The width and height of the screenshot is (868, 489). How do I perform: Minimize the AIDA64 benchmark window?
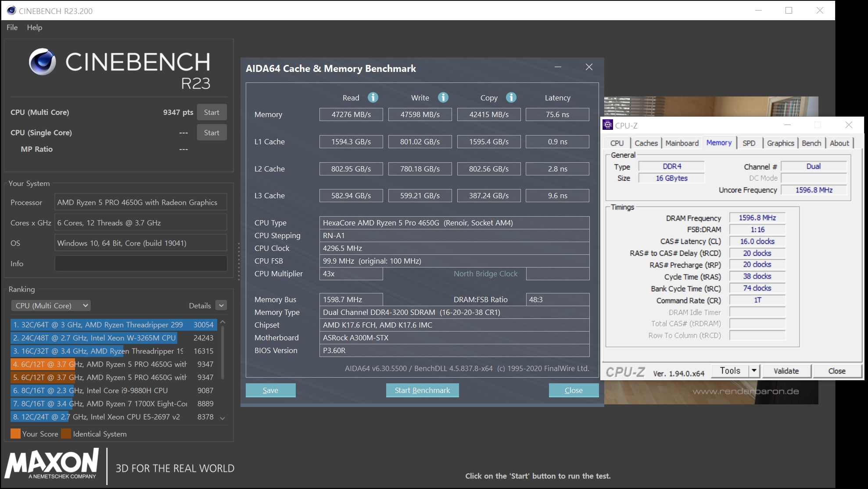(x=558, y=67)
